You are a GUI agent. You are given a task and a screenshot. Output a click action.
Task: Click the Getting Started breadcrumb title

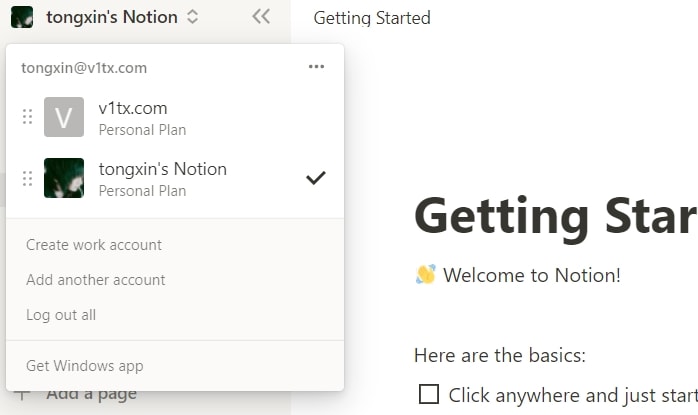coord(372,18)
